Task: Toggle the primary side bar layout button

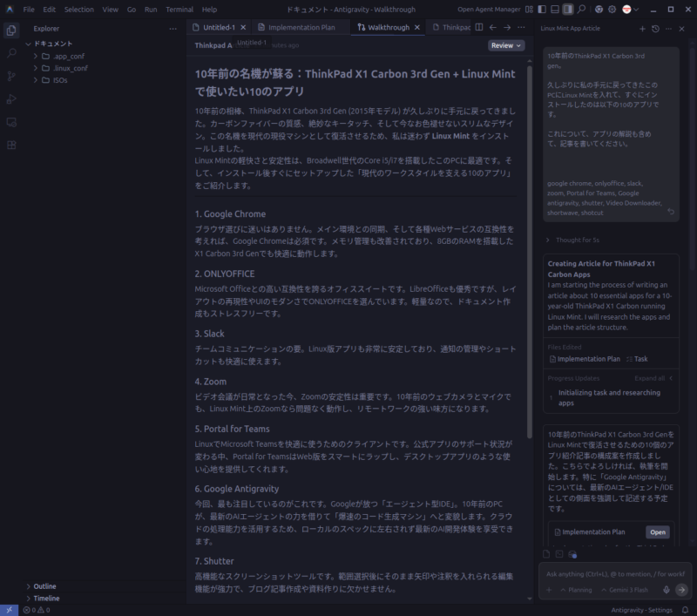Action: [x=540, y=10]
